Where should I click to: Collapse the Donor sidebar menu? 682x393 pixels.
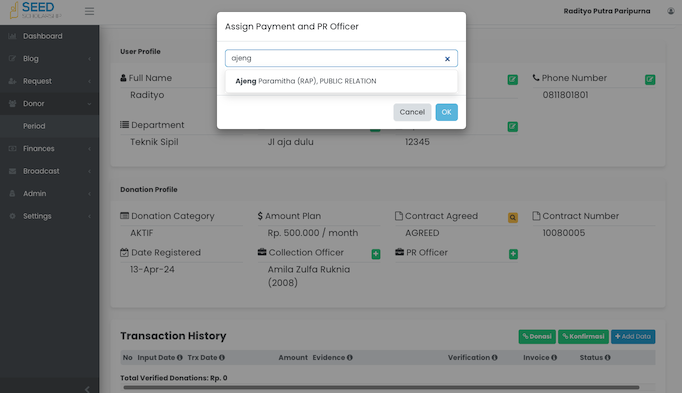coord(50,103)
